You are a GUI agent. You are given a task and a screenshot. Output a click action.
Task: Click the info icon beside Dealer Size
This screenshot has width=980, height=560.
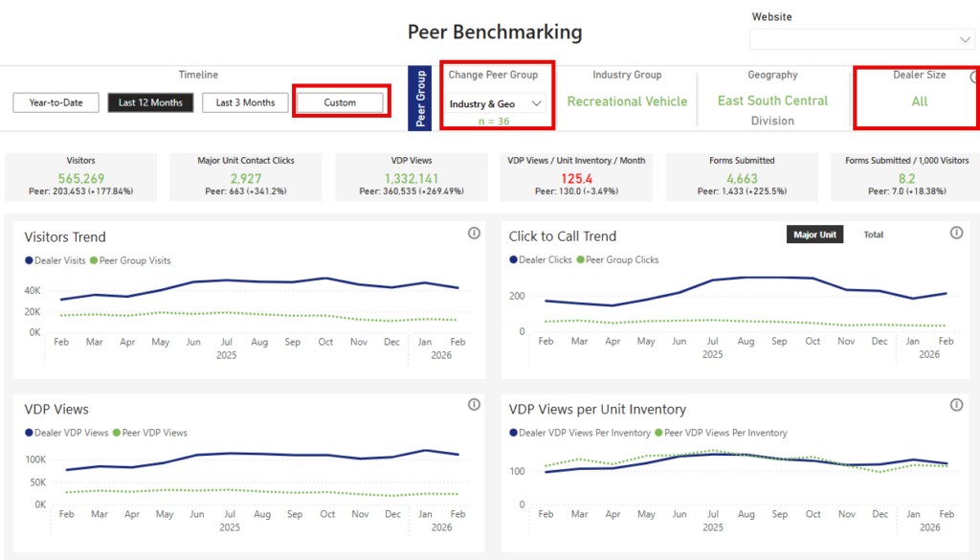(974, 78)
